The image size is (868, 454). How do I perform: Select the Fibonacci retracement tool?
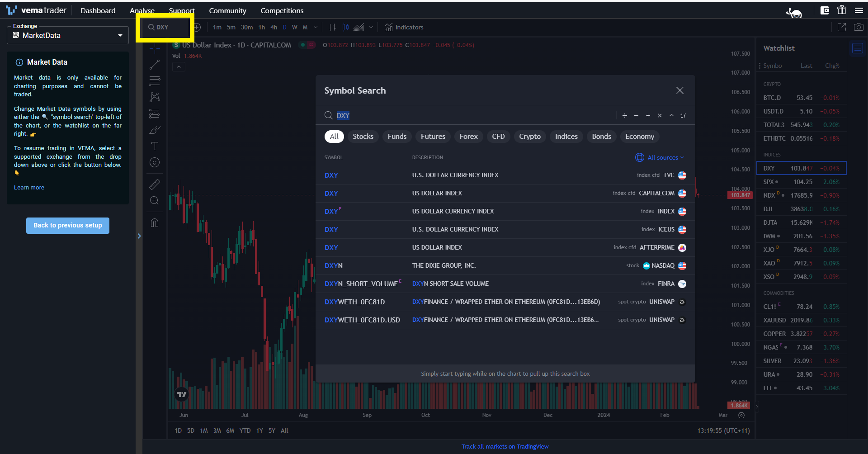(155, 81)
